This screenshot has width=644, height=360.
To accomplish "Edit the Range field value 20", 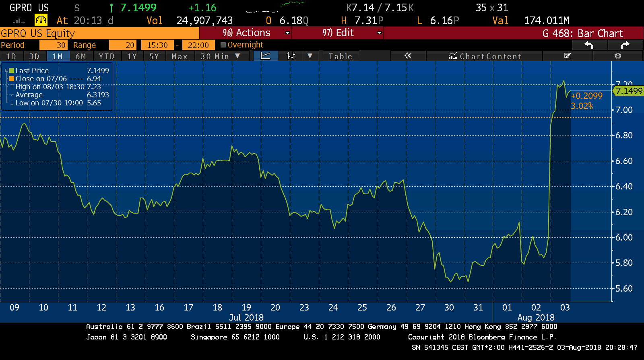I will click(123, 45).
